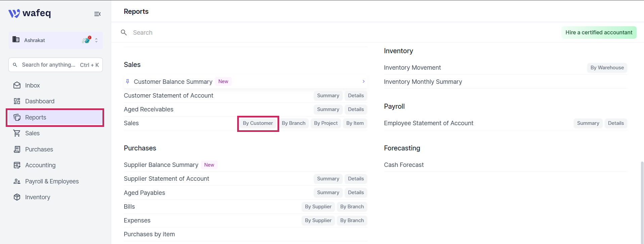Expand the Customer Balance Summary chevron
Viewport: 644px width, 244px height.
(363, 81)
